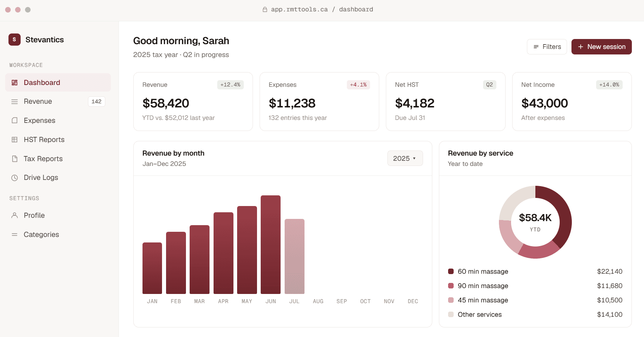Click the JAN revenue bar
The image size is (644, 337).
click(x=152, y=268)
